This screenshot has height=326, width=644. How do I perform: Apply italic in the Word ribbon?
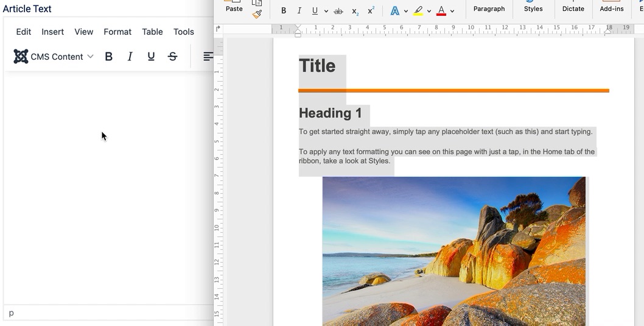pyautogui.click(x=299, y=11)
